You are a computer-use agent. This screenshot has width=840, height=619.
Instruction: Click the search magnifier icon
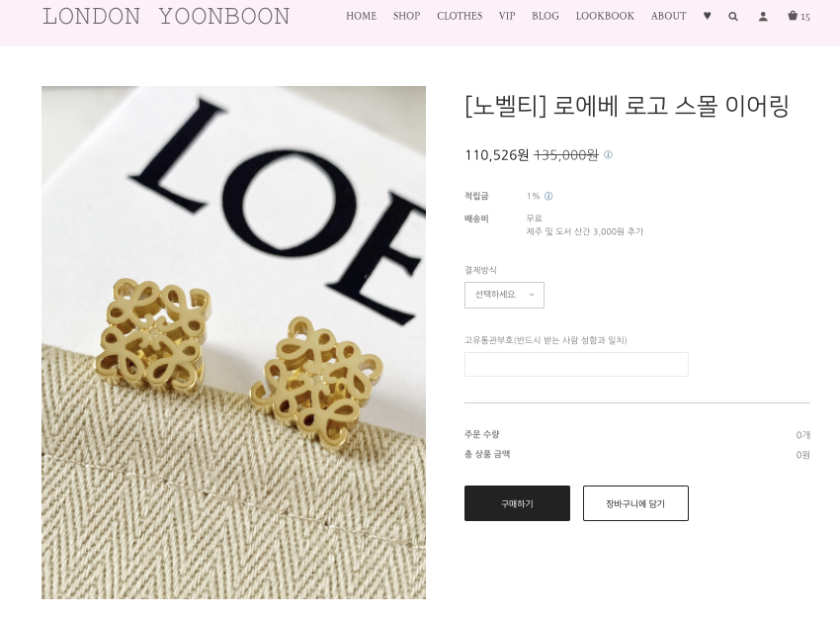click(x=733, y=17)
